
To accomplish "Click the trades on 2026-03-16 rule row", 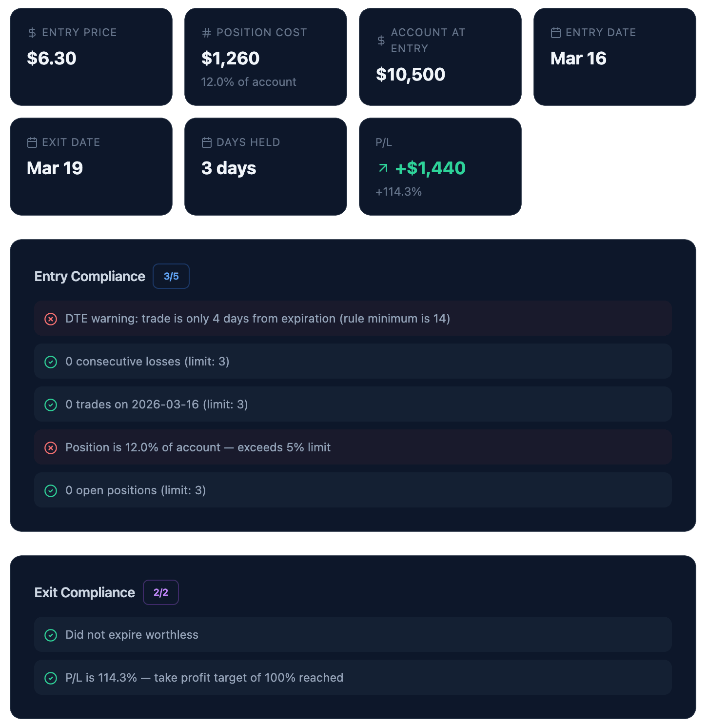I will pos(352,404).
